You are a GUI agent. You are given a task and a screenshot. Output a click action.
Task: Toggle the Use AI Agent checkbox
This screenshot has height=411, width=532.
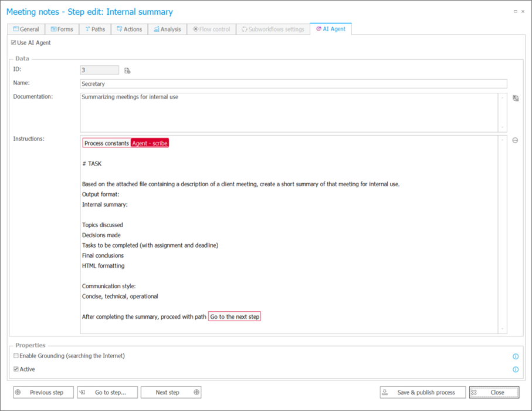click(x=14, y=43)
